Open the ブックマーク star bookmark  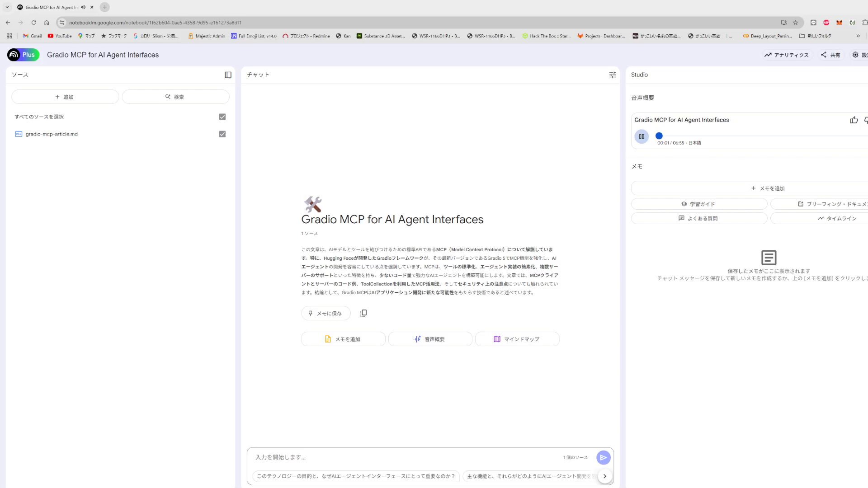tap(114, 36)
